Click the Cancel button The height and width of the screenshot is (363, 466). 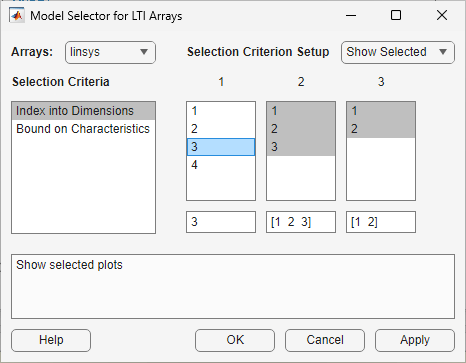tap(325, 340)
